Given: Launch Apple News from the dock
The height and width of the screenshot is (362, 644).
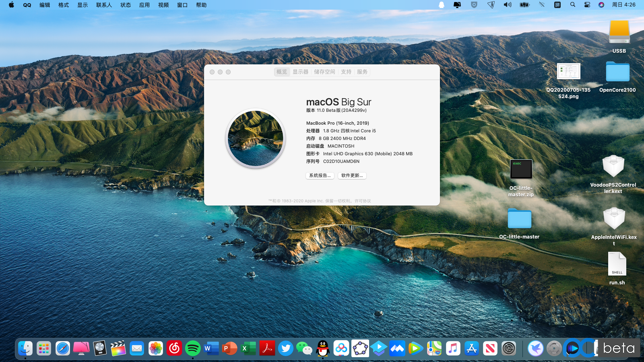Looking at the screenshot, I should tap(490, 348).
